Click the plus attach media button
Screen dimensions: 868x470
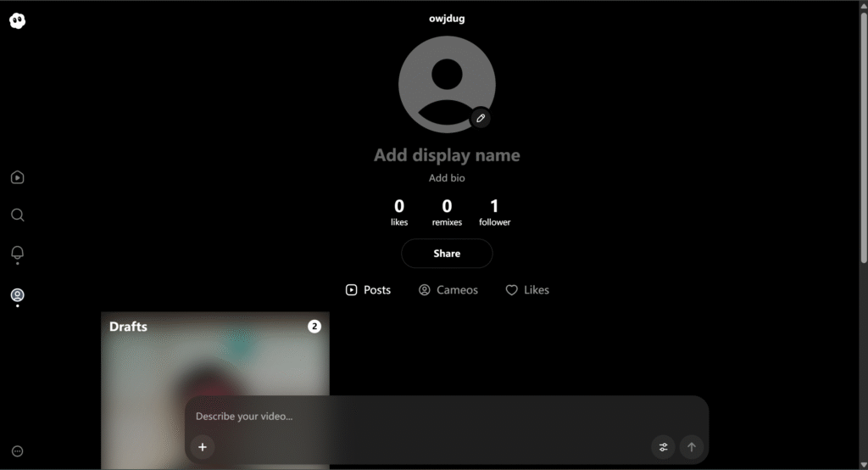[203, 447]
